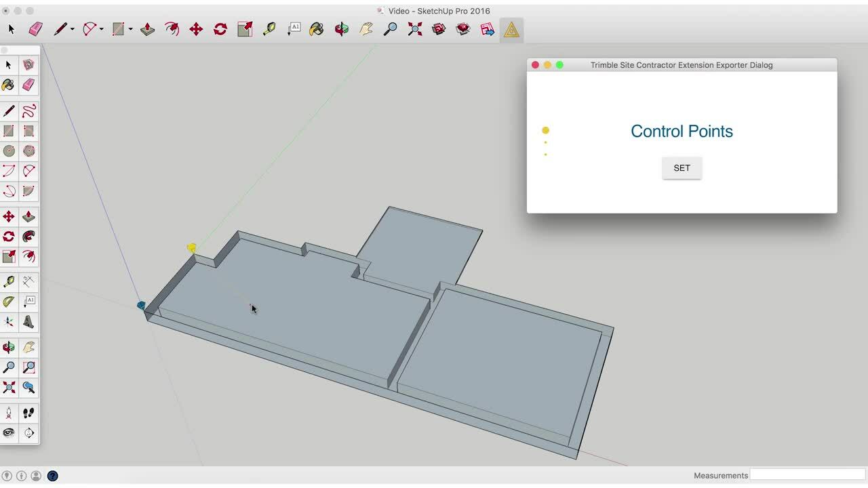Click the large yellow step dot in dialog
Viewport: 868px width, 488px height.
pyautogui.click(x=545, y=130)
